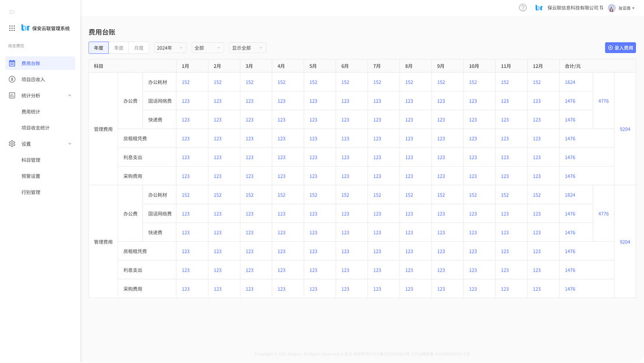Click the user avatar for 张亚南
This screenshot has width=644, height=363.
click(x=611, y=8)
